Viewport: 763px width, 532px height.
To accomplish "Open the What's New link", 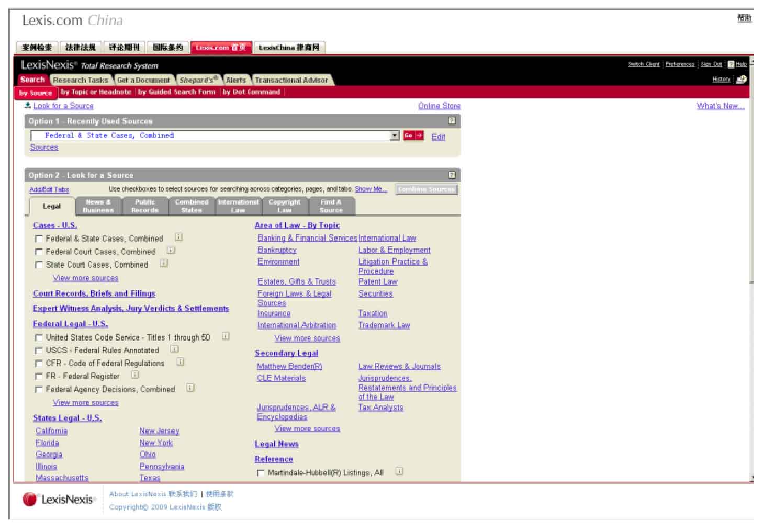I will [721, 106].
